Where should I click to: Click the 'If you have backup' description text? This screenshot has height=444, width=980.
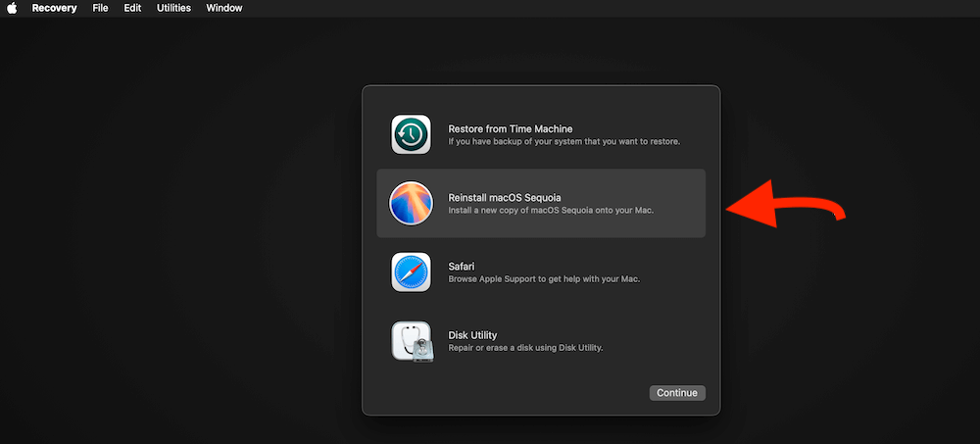pos(563,141)
